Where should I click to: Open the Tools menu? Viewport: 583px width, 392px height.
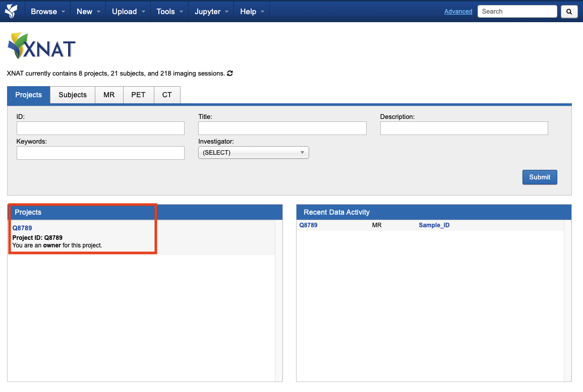pos(169,12)
